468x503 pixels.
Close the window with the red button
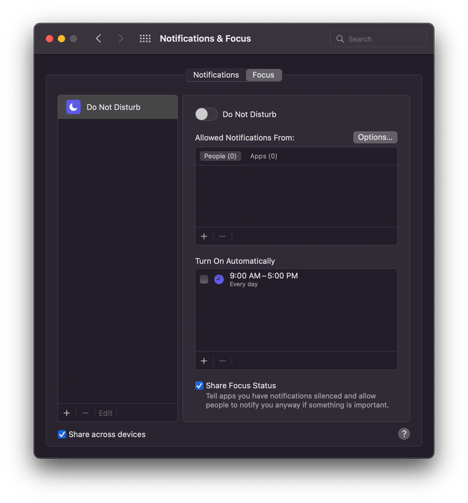click(x=49, y=39)
